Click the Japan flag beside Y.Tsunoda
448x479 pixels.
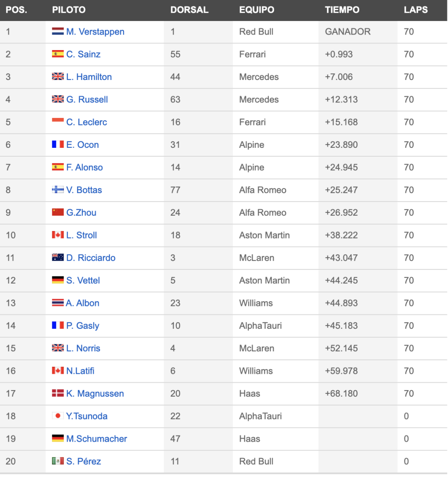point(58,415)
